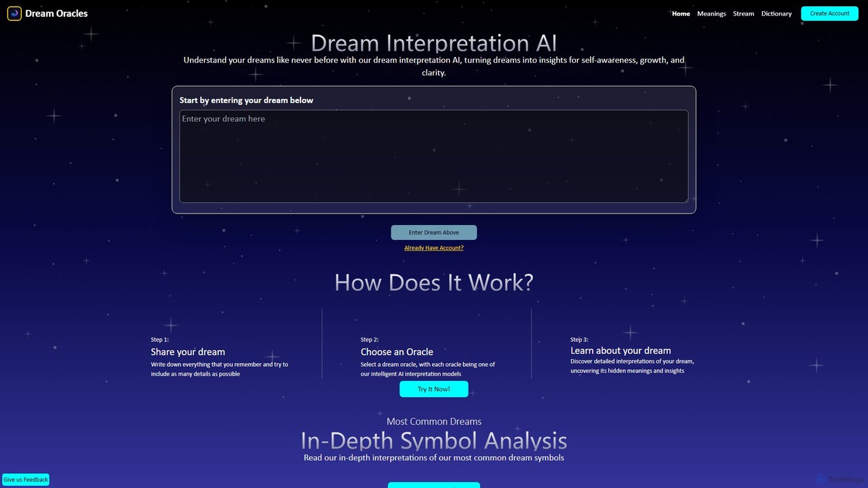Image resolution: width=868 pixels, height=488 pixels.
Task: Select the 'Understand your dreams like never before' tagline
Action: (434, 66)
